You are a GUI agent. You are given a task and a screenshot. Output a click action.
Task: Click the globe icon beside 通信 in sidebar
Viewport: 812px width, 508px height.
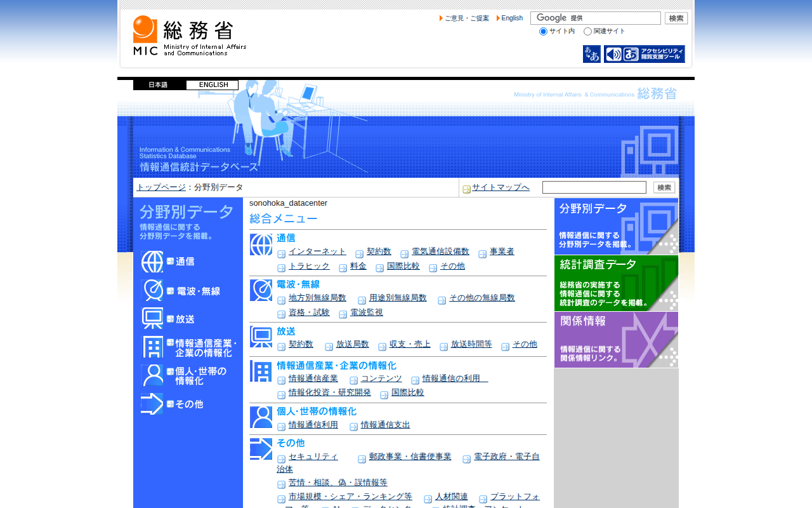click(152, 262)
